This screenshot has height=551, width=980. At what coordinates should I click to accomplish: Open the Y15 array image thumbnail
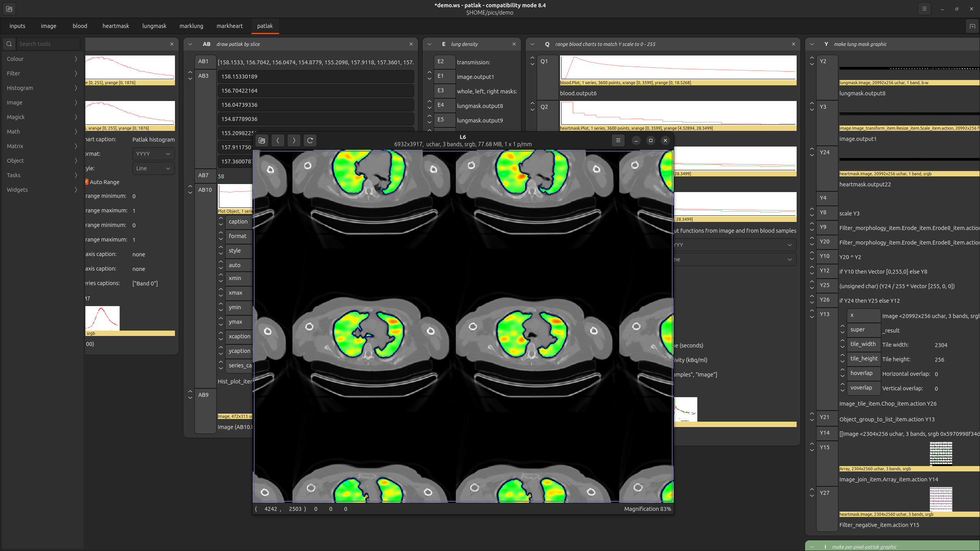[x=941, y=454]
